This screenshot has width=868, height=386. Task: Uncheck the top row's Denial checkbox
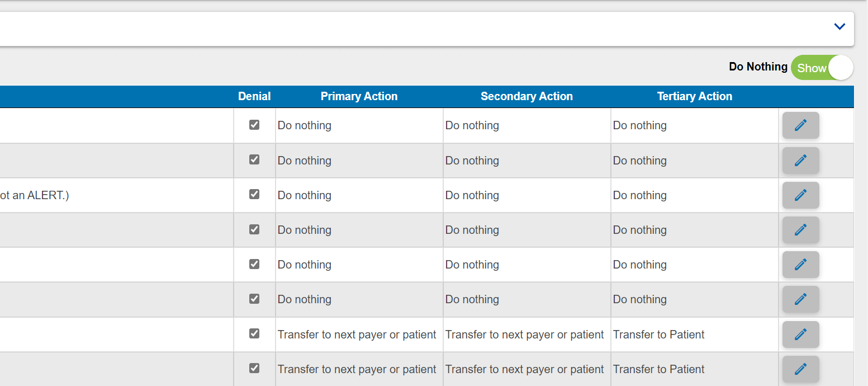click(x=254, y=125)
